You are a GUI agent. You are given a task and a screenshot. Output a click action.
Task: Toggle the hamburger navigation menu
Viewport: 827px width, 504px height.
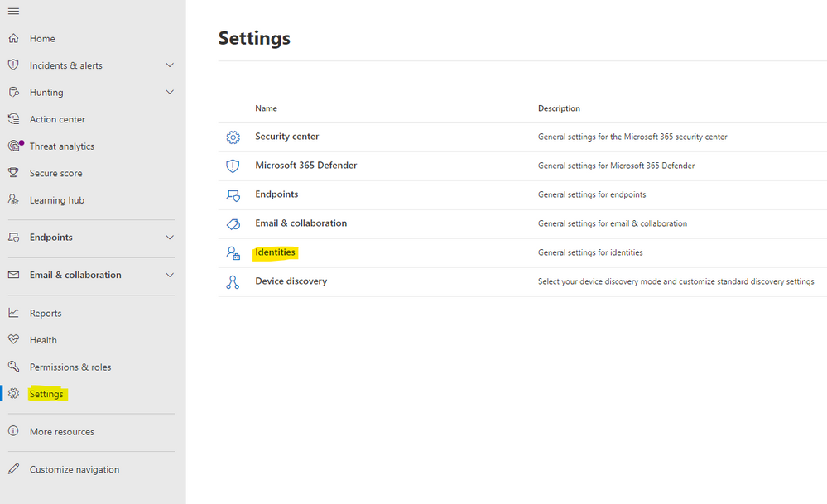pyautogui.click(x=14, y=11)
